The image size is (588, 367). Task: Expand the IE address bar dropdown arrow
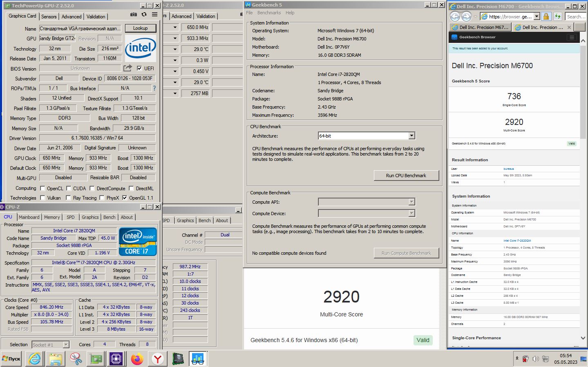click(x=537, y=16)
